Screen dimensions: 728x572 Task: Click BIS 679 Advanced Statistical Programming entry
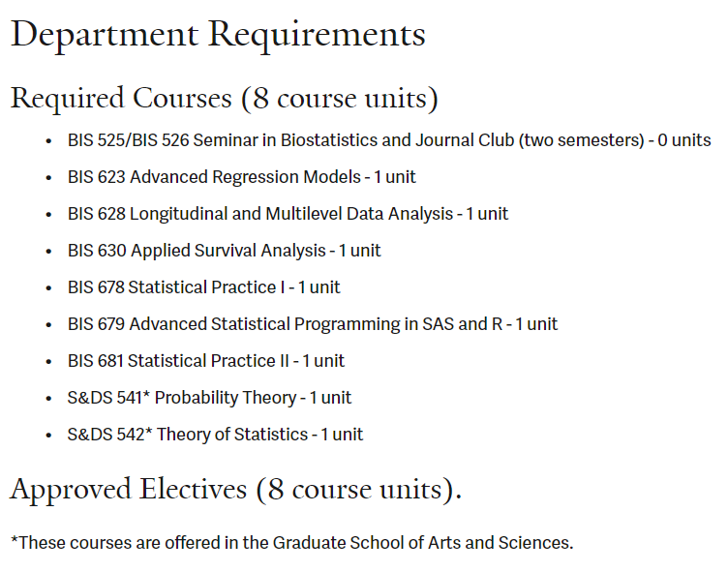(x=313, y=324)
